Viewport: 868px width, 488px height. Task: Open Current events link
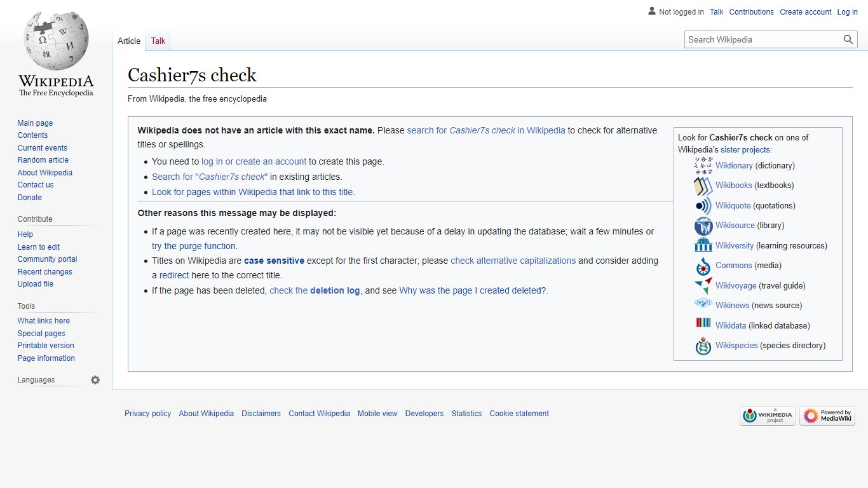pyautogui.click(x=42, y=148)
